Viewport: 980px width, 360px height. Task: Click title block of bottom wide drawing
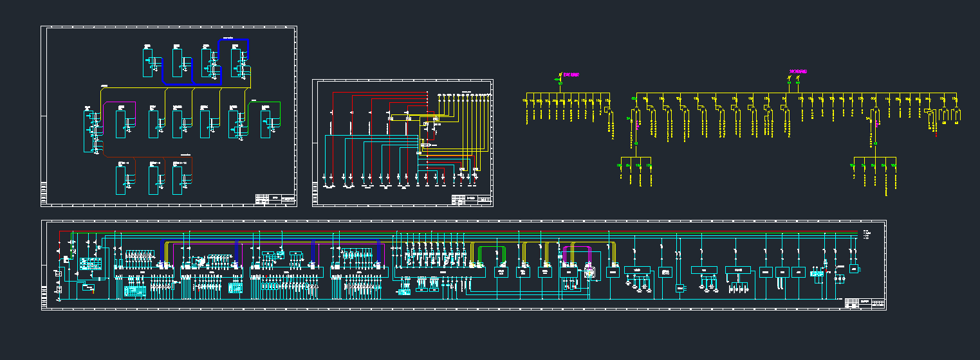click(865, 303)
